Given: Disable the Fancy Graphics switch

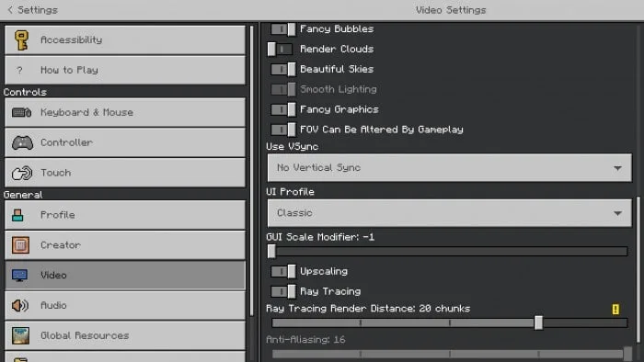Looking at the screenshot, I should [282, 109].
